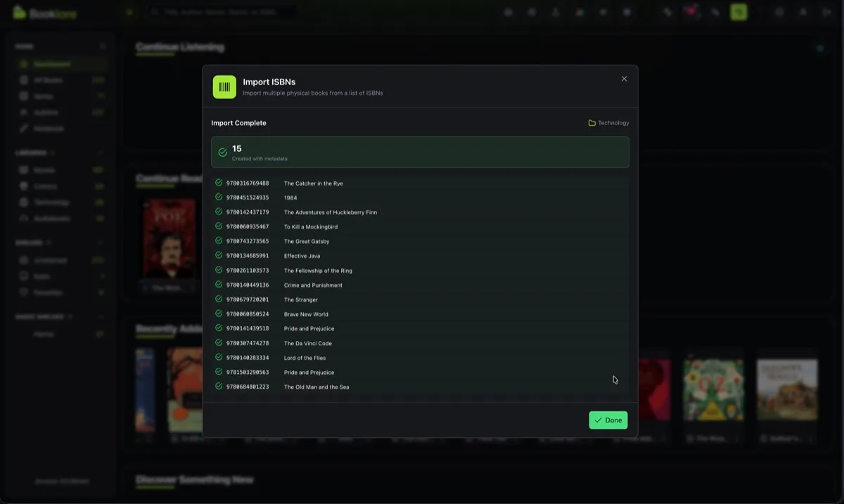The width and height of the screenshot is (844, 504).
Task: Click check icon for The Fellowship of the Ring
Action: click(219, 270)
